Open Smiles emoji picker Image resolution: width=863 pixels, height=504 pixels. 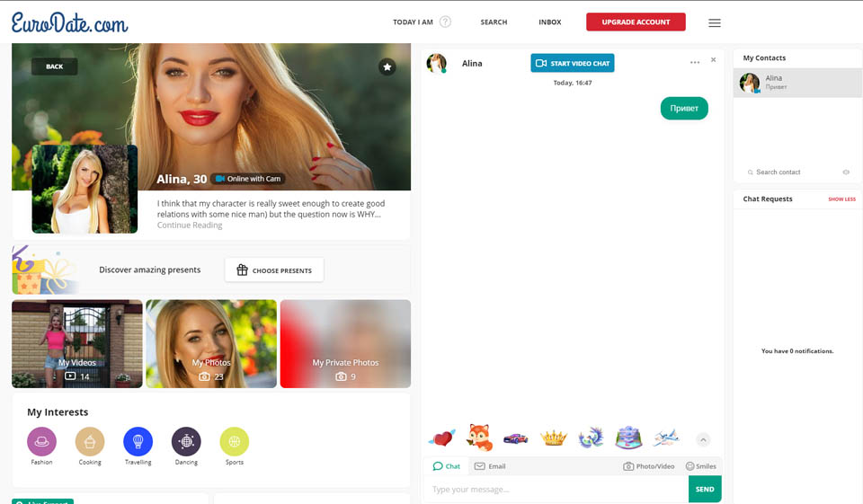702,466
